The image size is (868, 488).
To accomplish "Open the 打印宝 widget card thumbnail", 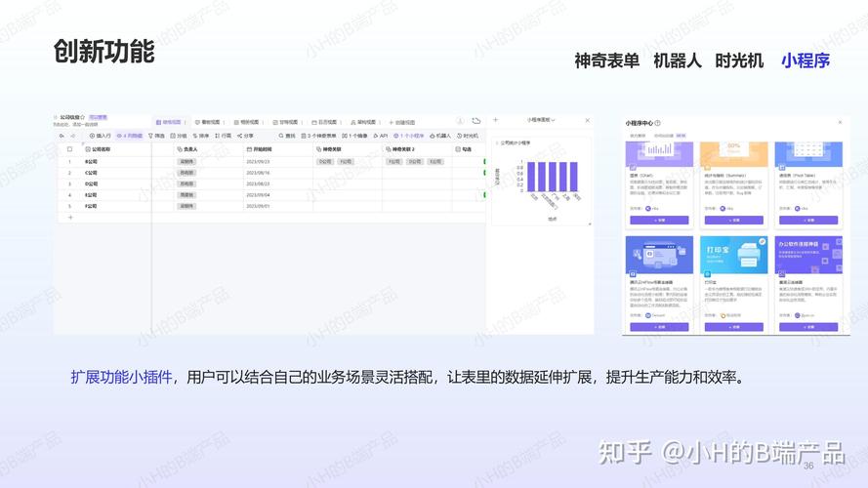I will pyautogui.click(x=733, y=255).
